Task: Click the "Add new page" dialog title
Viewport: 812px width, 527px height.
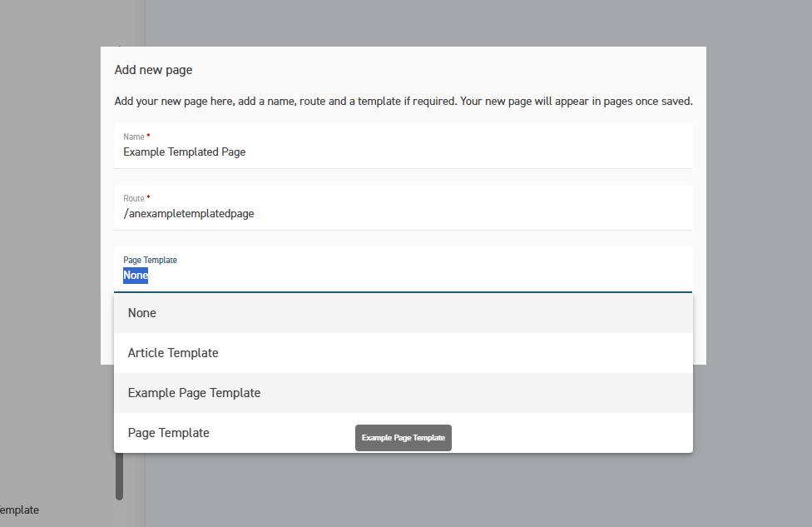Action: [x=153, y=70]
